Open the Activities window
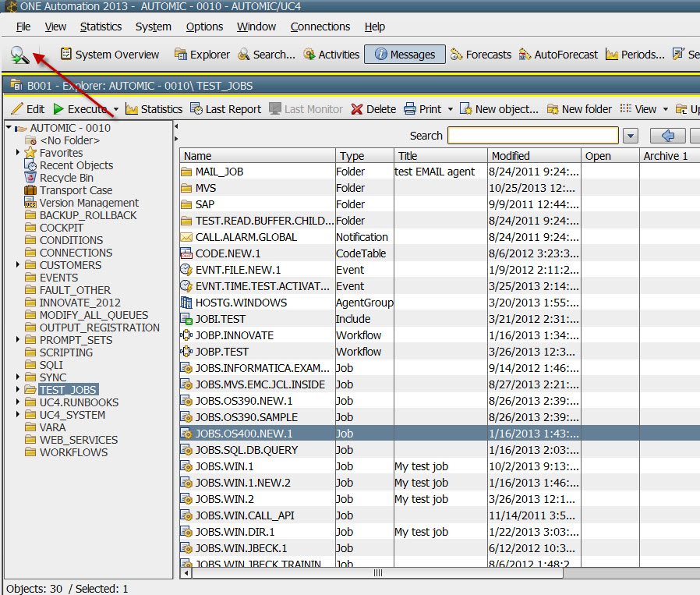Screen dimensions: 700x595 [331, 55]
